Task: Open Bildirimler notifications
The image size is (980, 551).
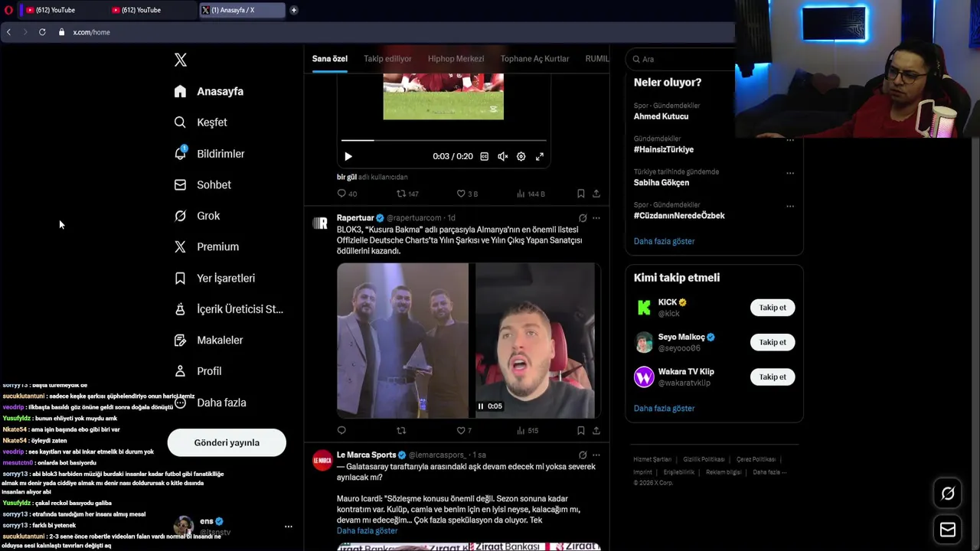Action: click(x=209, y=154)
